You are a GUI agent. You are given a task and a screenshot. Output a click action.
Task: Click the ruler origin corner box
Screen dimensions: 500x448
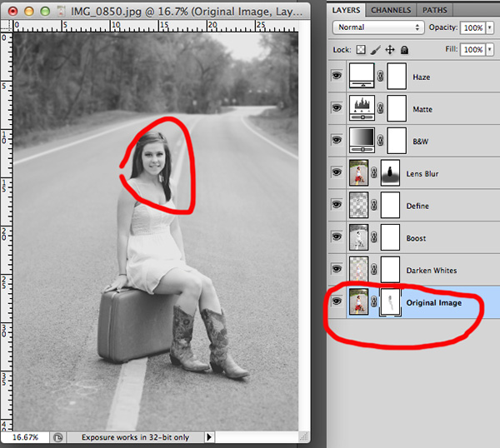click(7, 26)
